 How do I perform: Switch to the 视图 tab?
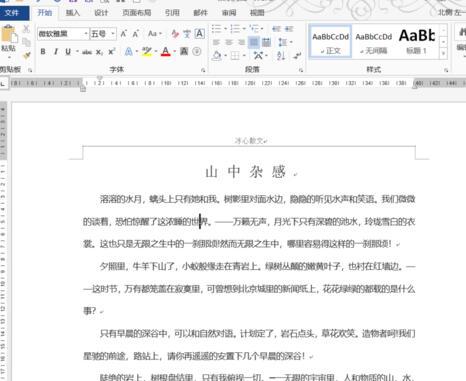[x=257, y=13]
